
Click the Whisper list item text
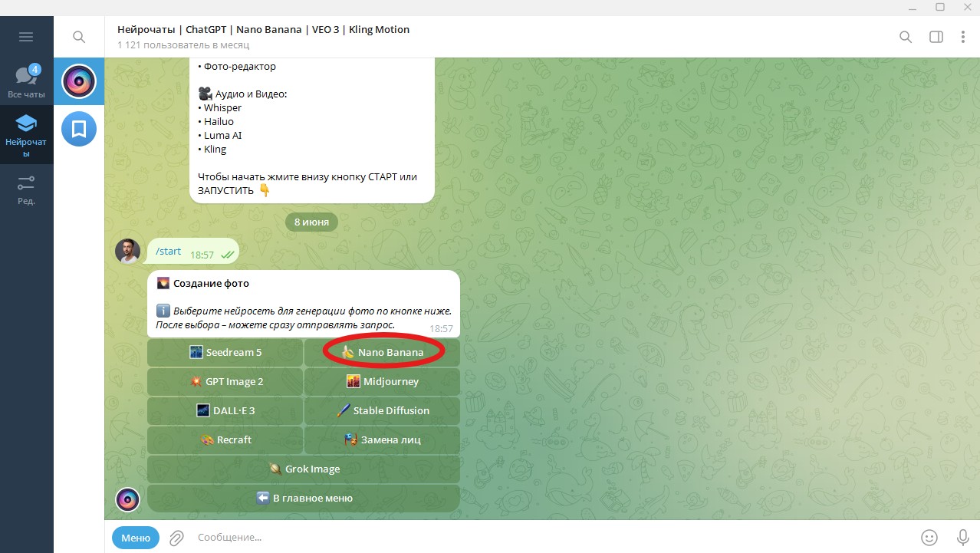(222, 108)
